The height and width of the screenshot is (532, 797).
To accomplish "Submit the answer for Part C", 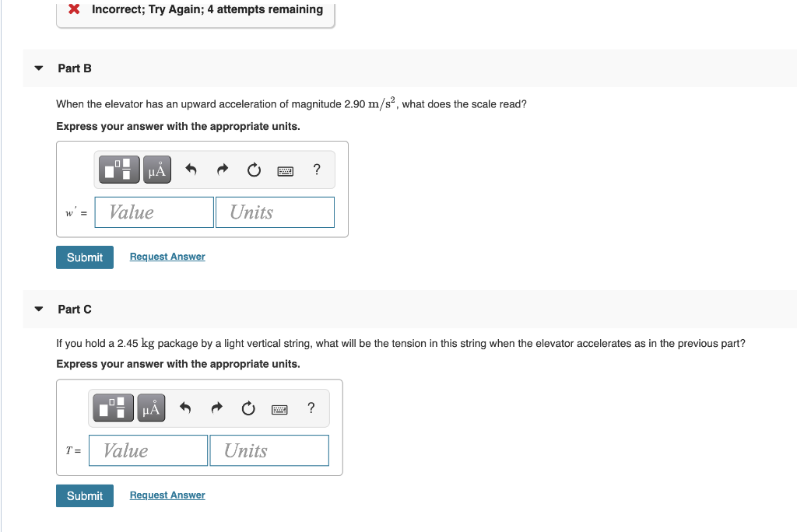I will point(84,495).
